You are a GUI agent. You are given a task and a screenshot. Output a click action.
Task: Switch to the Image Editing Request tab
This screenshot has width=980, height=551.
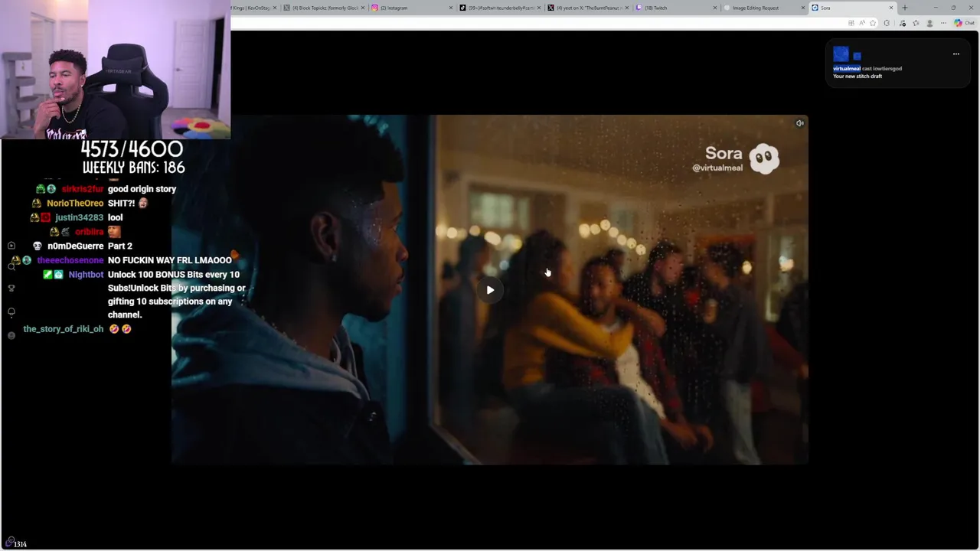pyautogui.click(x=764, y=8)
